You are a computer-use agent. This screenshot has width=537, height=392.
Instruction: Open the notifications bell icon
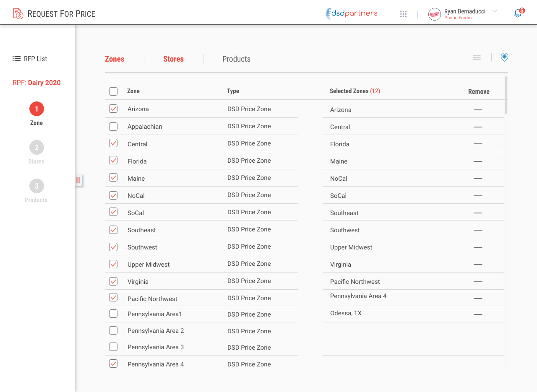(x=518, y=13)
